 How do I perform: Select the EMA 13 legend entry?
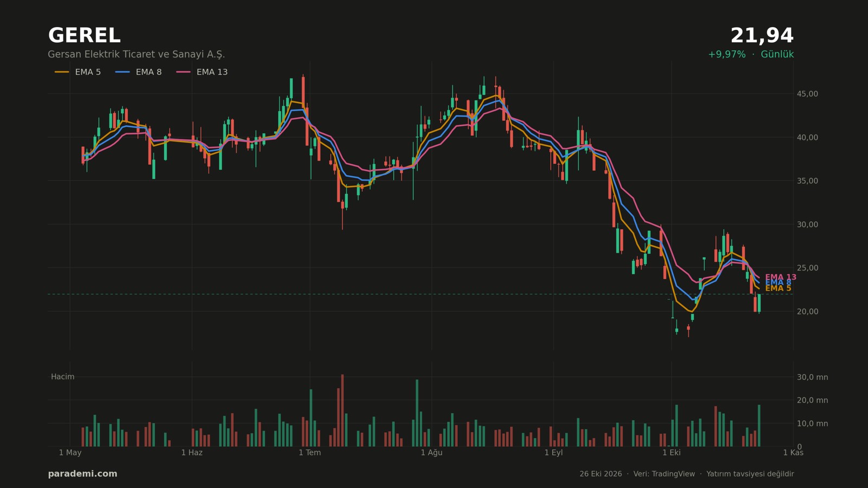point(202,72)
